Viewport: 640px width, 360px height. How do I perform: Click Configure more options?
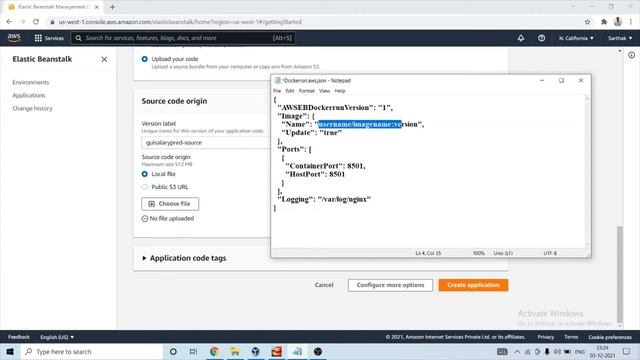point(390,285)
